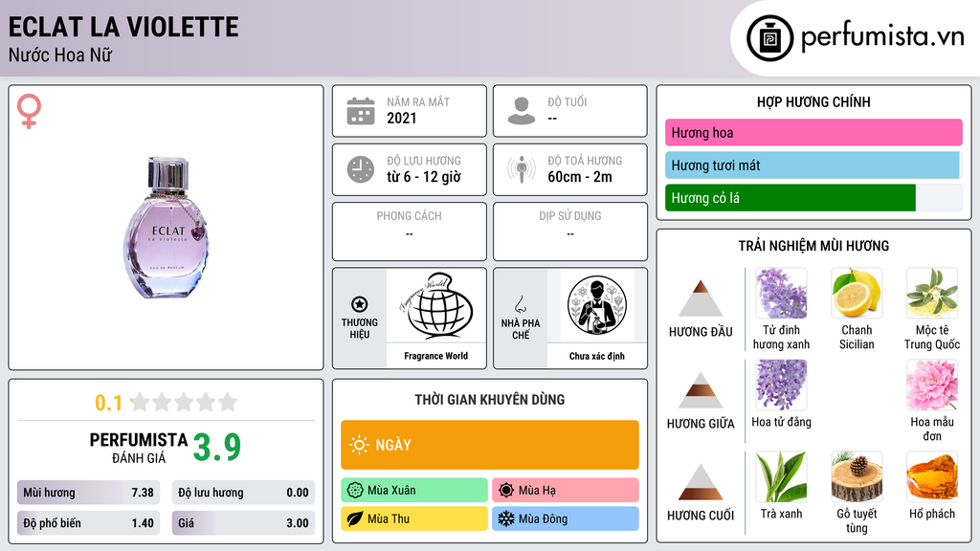Click the Trải nghiệm mùi hương heading
This screenshot has width=980, height=551.
coord(813,246)
